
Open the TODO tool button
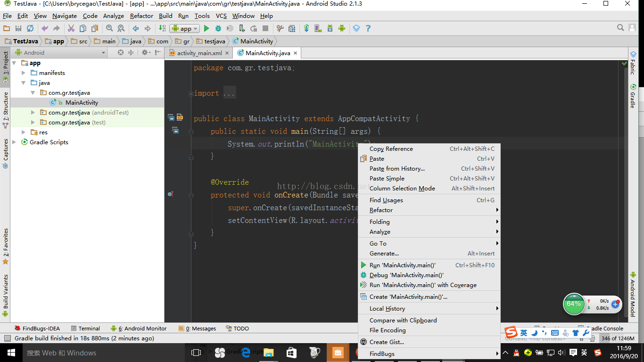click(237, 329)
